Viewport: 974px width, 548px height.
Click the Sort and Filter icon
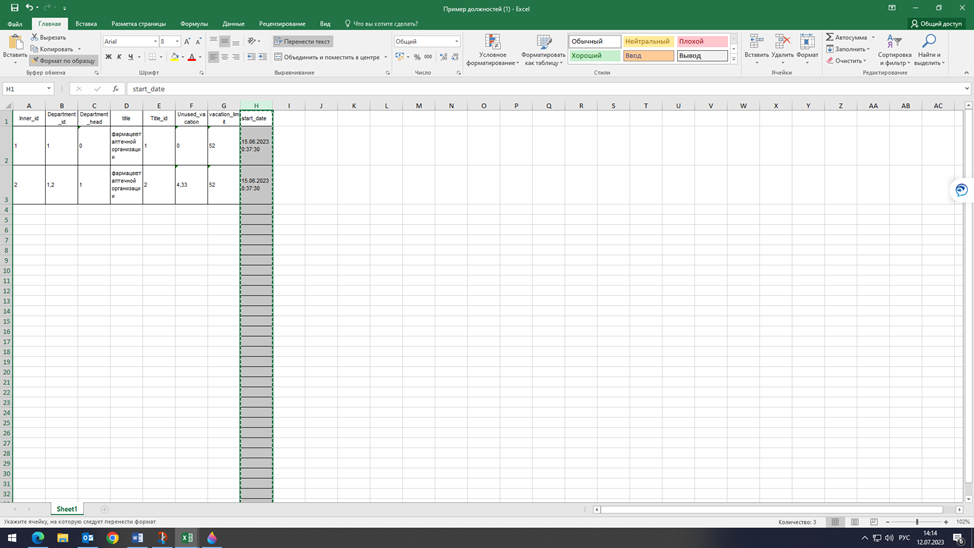(894, 41)
